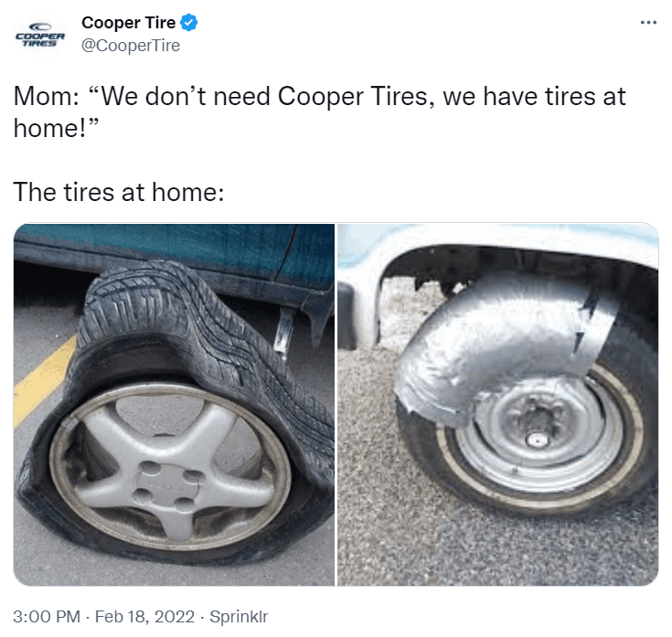This screenshot has width=672, height=637.
Task: Click the 3:00 PM timestamp link
Action: click(x=47, y=617)
